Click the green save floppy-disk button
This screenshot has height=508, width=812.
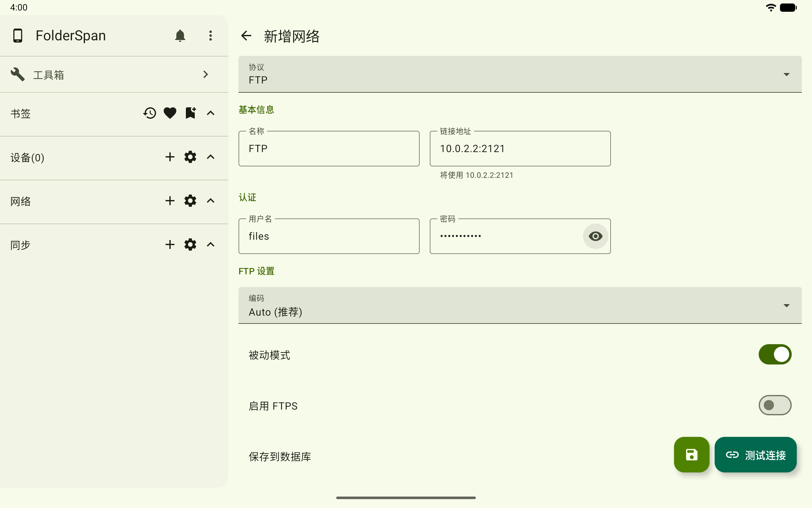[691, 455]
